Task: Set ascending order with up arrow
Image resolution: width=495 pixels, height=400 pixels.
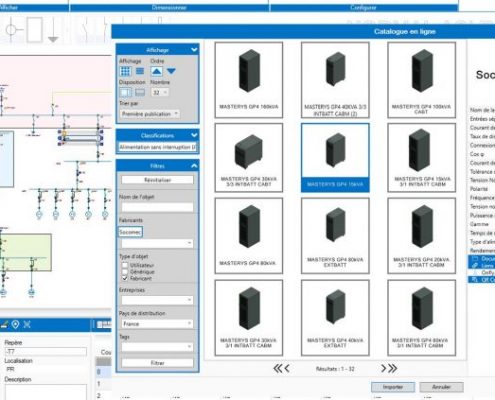Action: (157, 71)
